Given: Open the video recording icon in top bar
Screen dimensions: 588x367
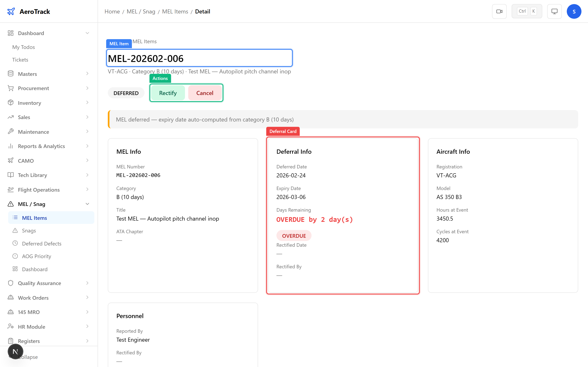Looking at the screenshot, I should coord(499,11).
